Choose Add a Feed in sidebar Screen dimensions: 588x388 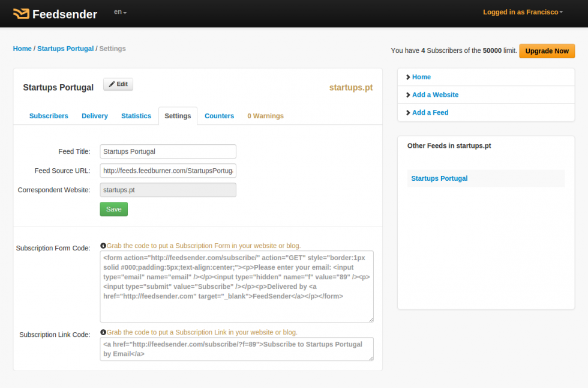430,112
